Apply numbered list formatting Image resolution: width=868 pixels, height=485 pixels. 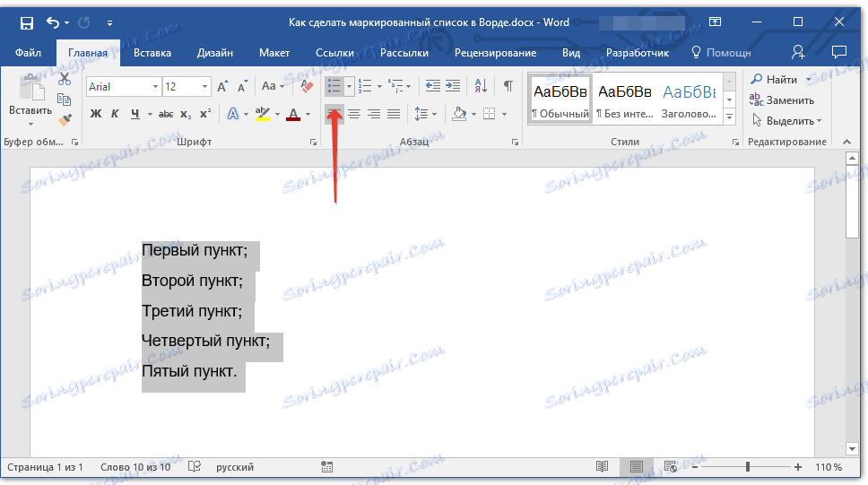(365, 86)
